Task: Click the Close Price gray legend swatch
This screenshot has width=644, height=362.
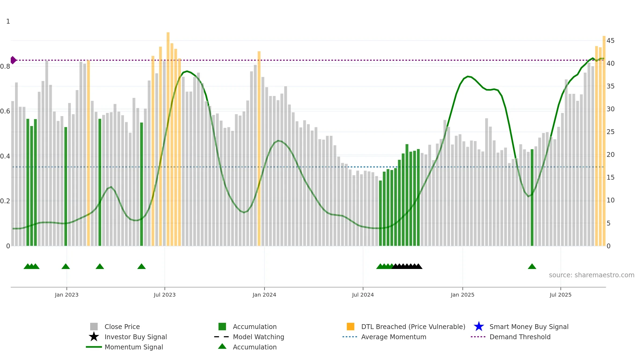Action: pos(94,326)
